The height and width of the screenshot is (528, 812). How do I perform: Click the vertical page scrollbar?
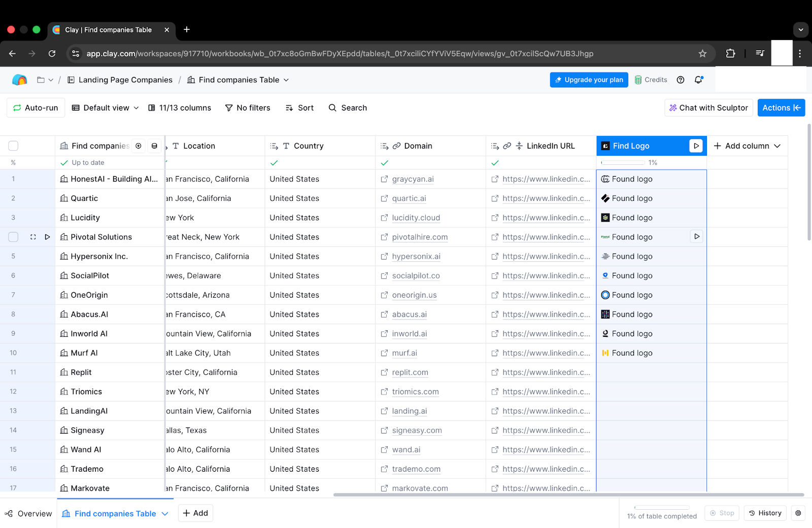(809, 183)
